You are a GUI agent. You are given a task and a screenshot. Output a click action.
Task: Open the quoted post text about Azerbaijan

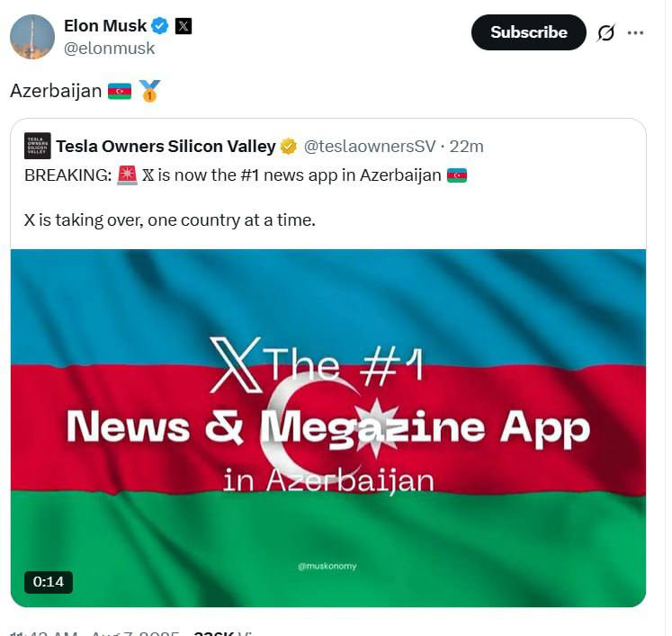point(246,198)
